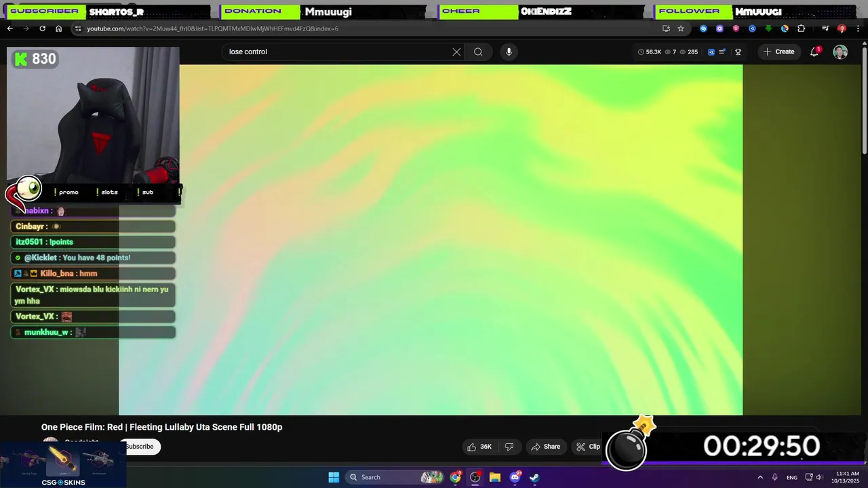
Task: Open File Explorer from the taskbar
Action: [x=495, y=477]
